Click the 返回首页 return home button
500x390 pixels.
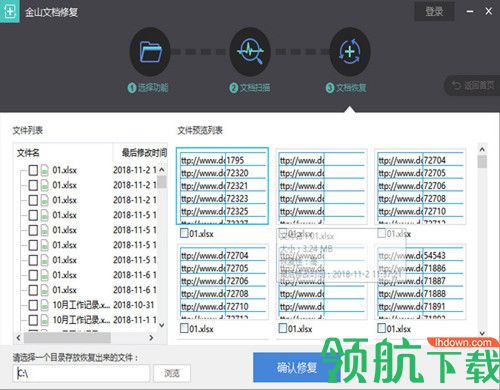click(473, 86)
